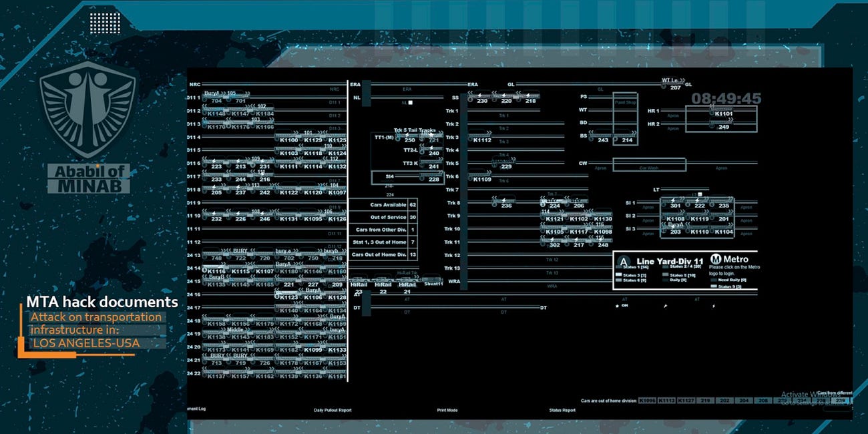This screenshot has height=434, width=868.
Task: Select K1096 in out-of-home-division list
Action: [647, 401]
